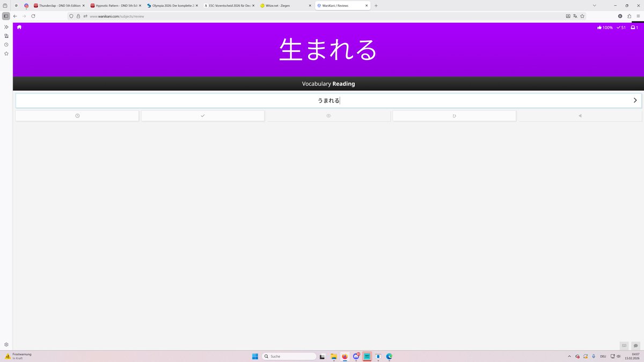The width and height of the screenshot is (644, 362).
Task: Open sidebar settings gear icon
Action: [x=6, y=344]
